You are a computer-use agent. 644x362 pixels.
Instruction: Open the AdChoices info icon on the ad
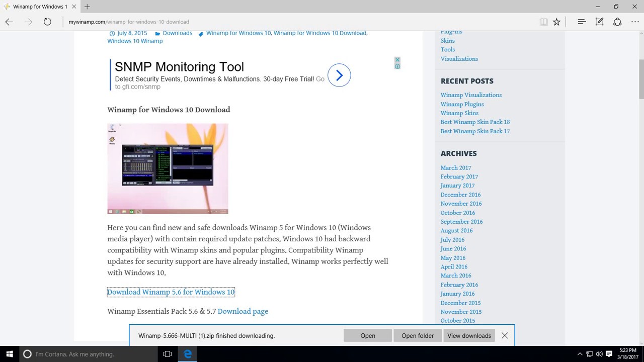tap(397, 66)
